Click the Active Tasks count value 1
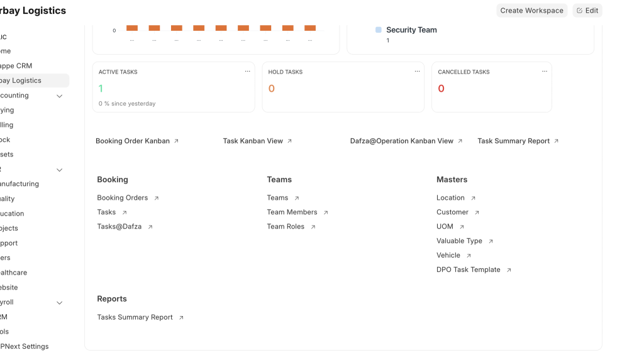The image size is (644, 355). click(x=101, y=88)
